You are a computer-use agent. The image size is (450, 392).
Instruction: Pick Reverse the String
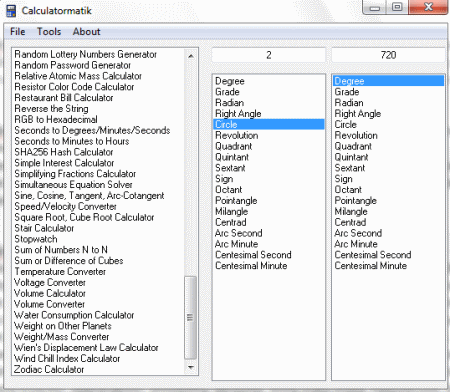[52, 109]
